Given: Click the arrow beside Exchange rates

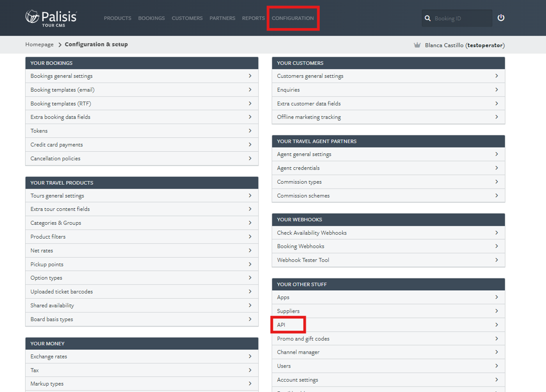Looking at the screenshot, I should 250,356.
